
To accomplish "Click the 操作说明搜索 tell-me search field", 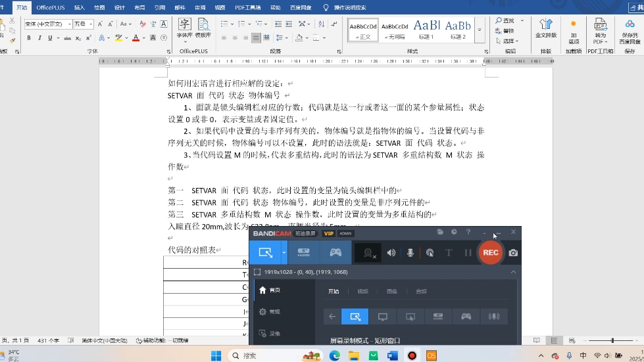I will (349, 7).
